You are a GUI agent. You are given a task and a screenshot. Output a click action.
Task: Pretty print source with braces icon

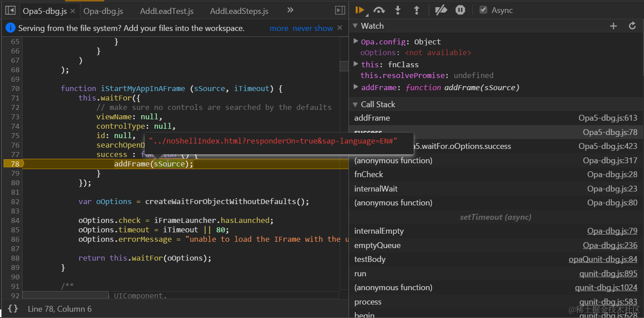(x=13, y=309)
